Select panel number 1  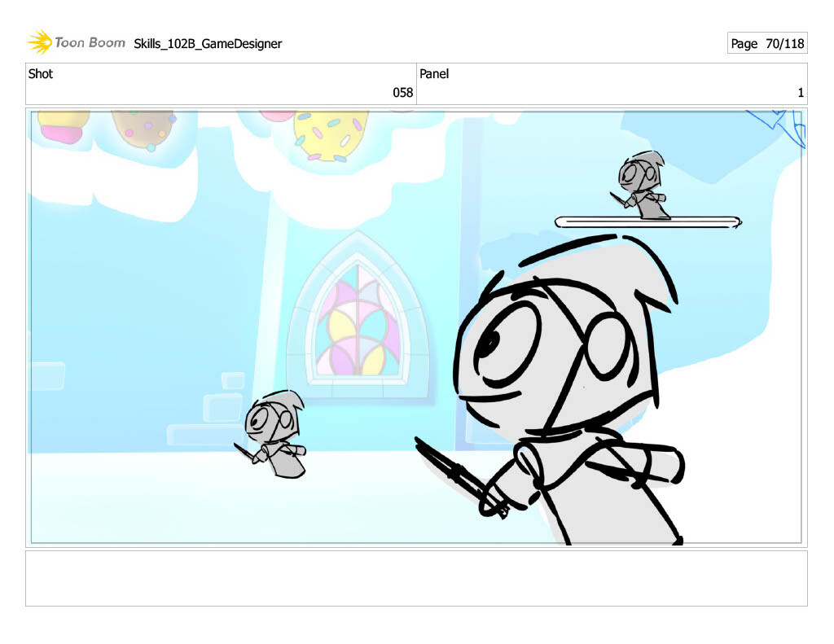(x=801, y=93)
